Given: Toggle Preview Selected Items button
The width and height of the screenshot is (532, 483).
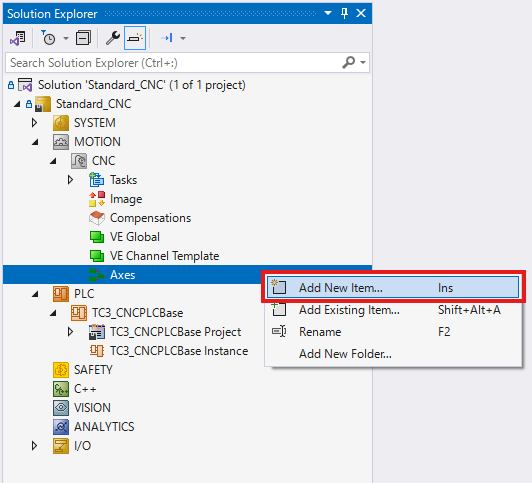Looking at the screenshot, I should point(135,38).
